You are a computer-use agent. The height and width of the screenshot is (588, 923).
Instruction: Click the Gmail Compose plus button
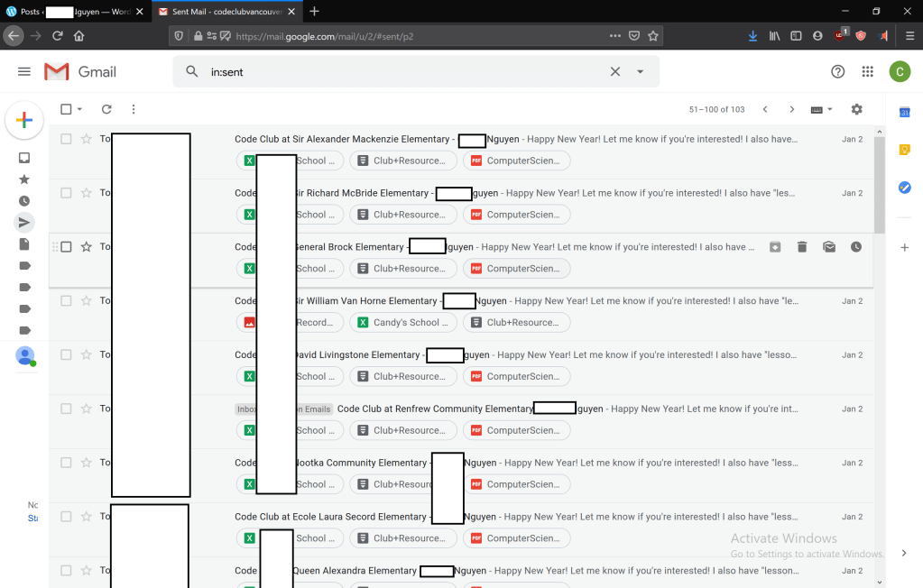24,121
